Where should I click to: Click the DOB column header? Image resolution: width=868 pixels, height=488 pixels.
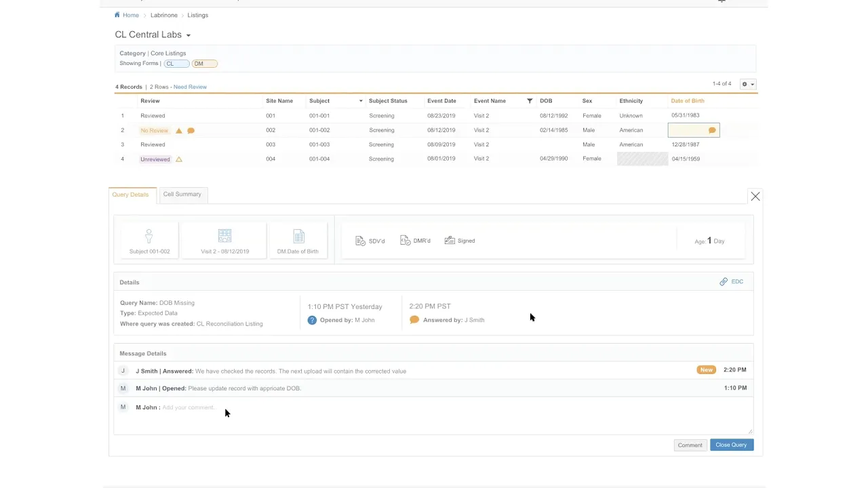click(546, 101)
